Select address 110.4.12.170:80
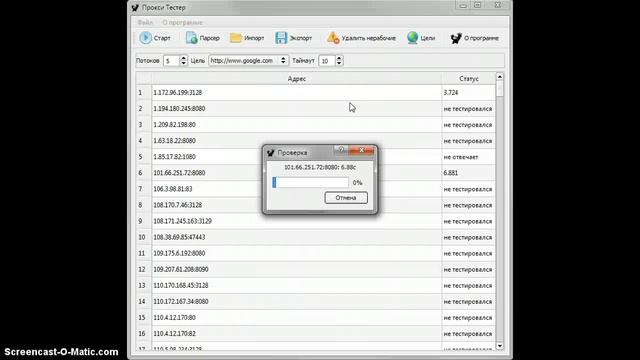The image size is (640, 360). pos(174,318)
